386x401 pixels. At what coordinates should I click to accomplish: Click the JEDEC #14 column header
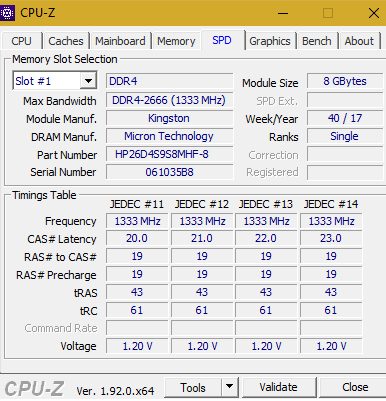331,204
